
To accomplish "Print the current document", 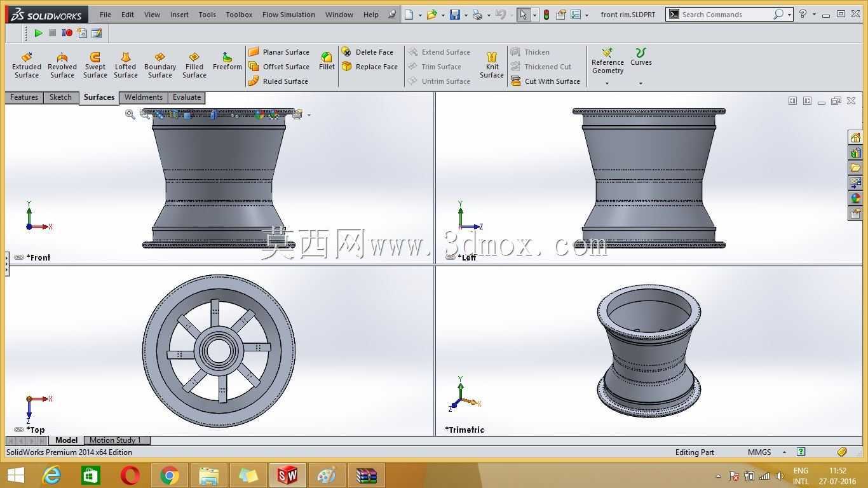I will 477,15.
